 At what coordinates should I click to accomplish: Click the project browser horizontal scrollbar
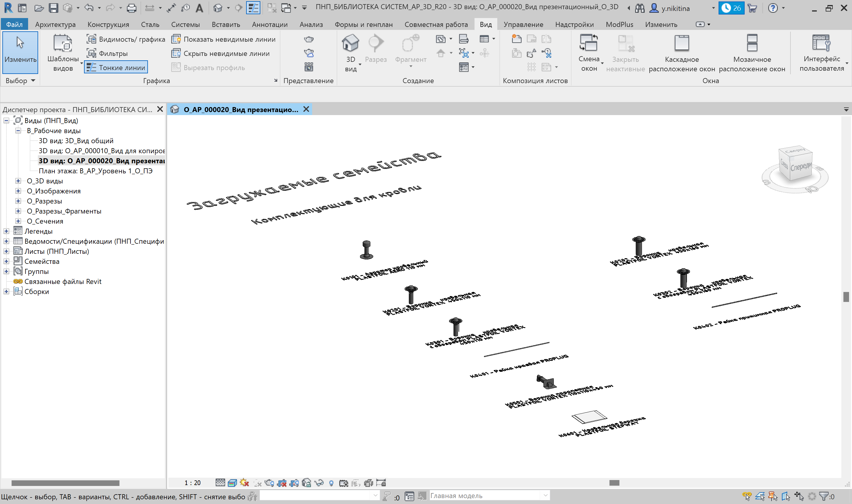pos(66,483)
